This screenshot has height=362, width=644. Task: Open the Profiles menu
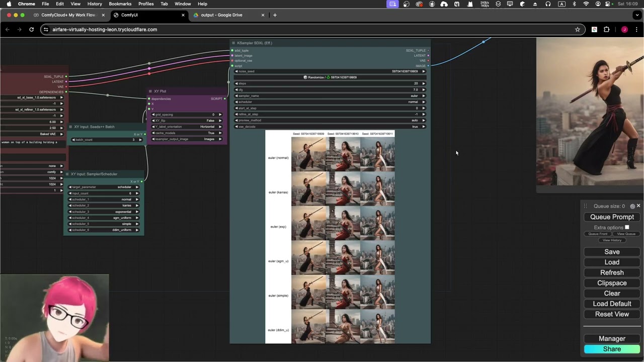pos(146,4)
